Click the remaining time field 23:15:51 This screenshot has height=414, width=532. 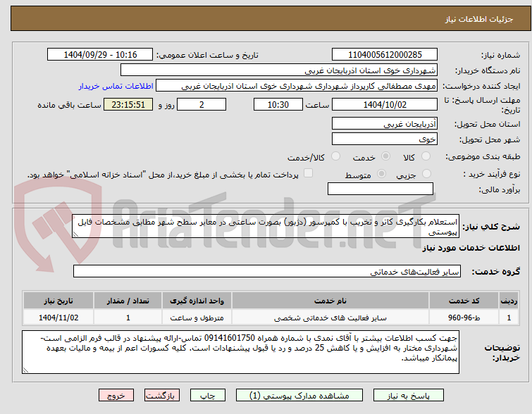click(x=128, y=104)
